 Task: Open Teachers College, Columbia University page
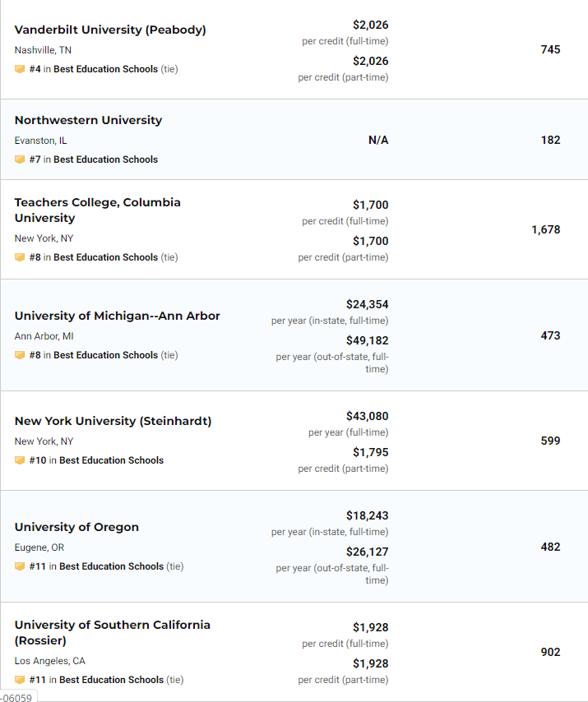(x=98, y=210)
